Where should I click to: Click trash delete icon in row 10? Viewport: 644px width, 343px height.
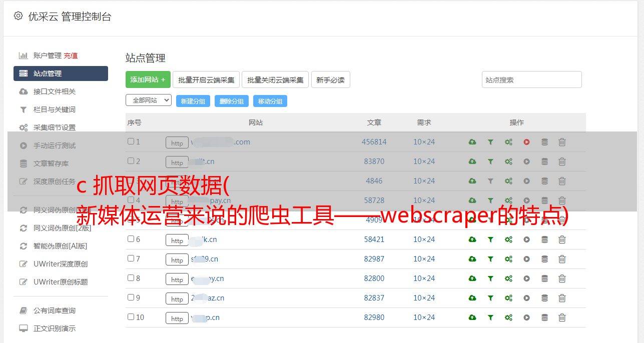click(562, 317)
